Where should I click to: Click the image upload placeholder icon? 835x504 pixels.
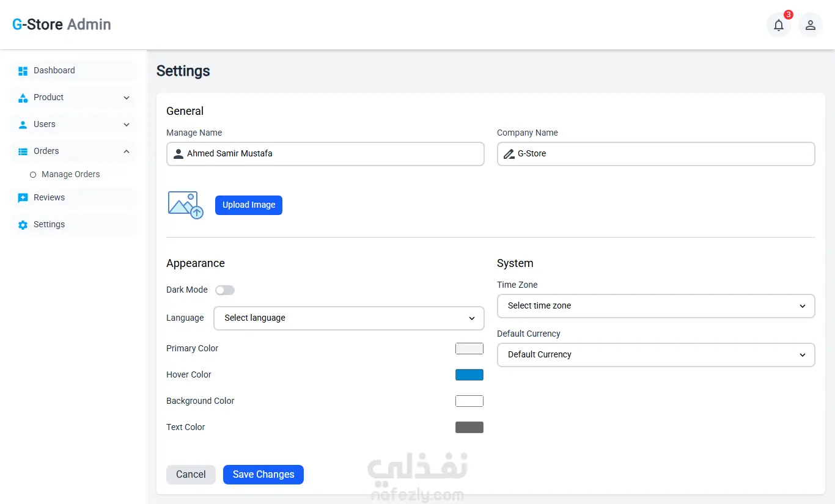tap(185, 205)
